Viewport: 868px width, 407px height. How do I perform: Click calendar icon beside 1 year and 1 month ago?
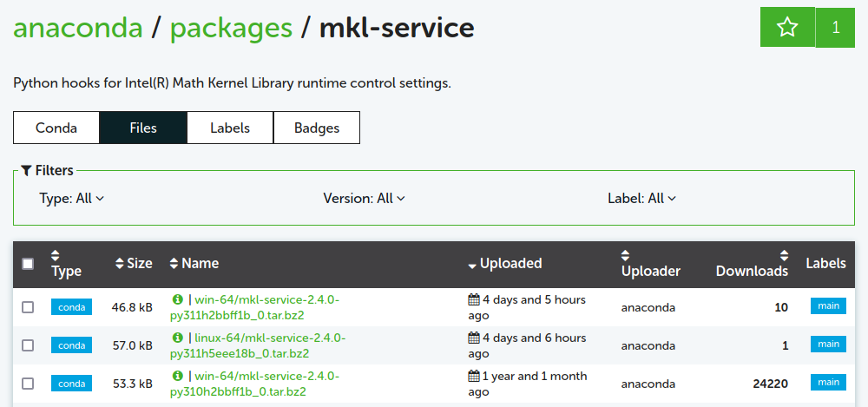coord(474,376)
